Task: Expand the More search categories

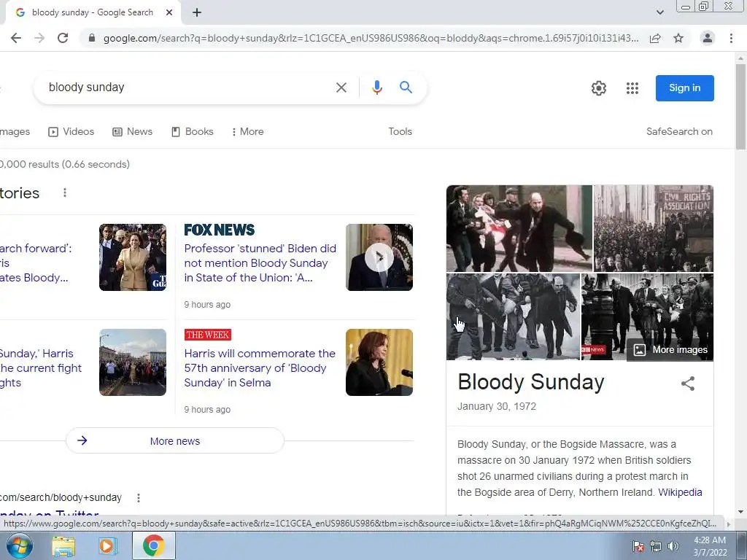Action: [x=248, y=132]
